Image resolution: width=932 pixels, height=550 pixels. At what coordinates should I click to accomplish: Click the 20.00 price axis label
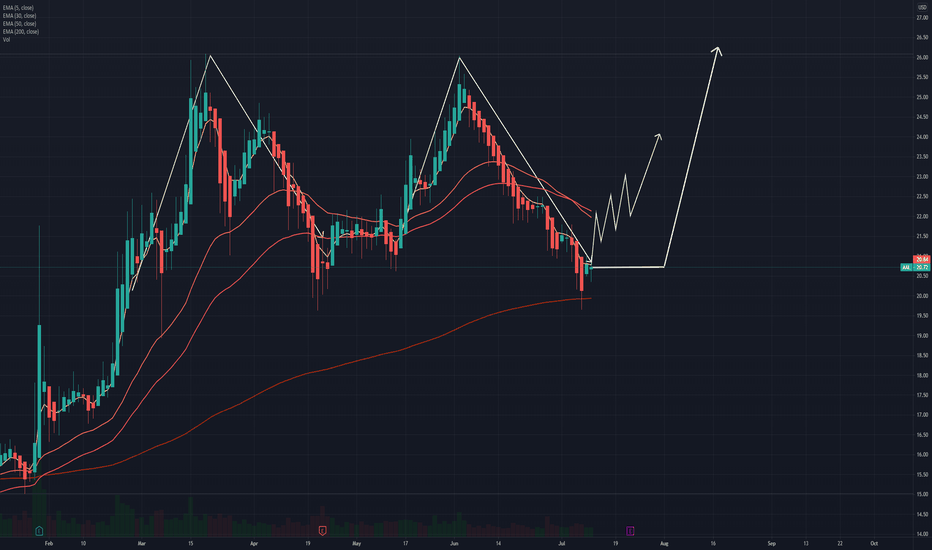922,296
